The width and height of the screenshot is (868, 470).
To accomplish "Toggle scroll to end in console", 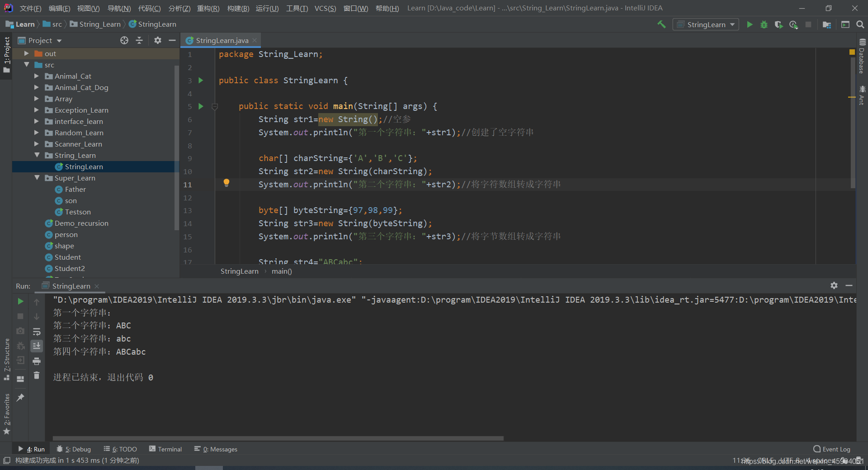I will point(37,346).
